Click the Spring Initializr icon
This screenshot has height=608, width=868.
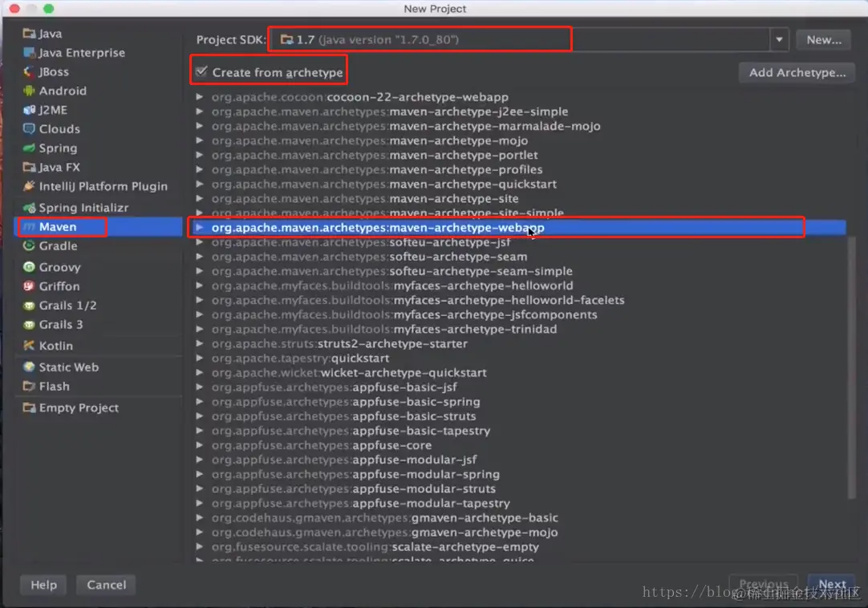coord(29,208)
